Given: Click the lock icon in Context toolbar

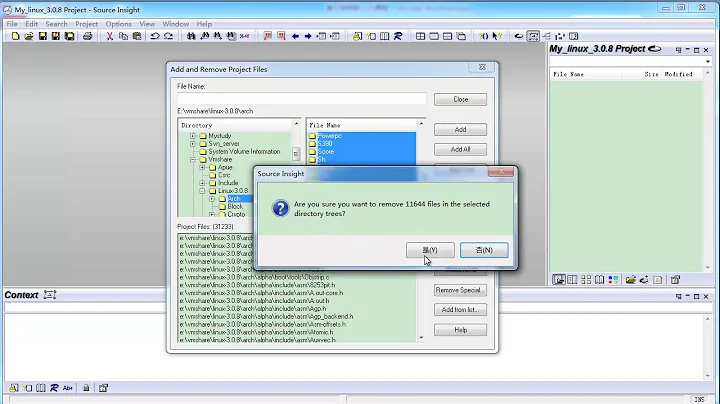Looking at the screenshot, I should click(x=86, y=388).
